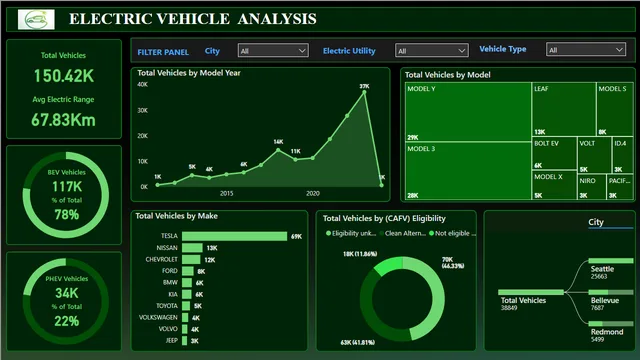
Task: Click the CHEVROLET bar in Make chart
Action: pos(191,260)
